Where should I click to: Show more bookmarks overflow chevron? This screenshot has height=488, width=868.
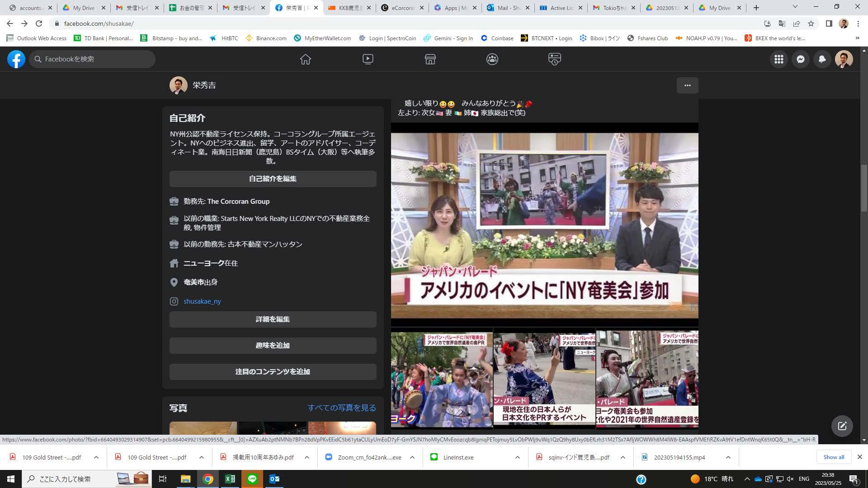[857, 38]
